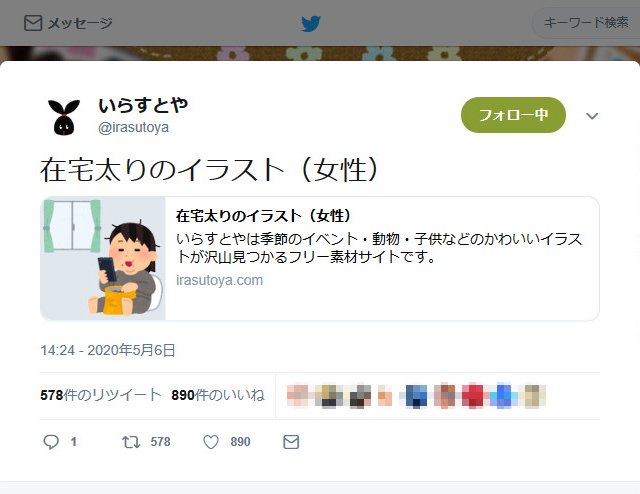Click the irasutoya.com domain link
Viewport: 640px width, 494px height.
click(220, 280)
